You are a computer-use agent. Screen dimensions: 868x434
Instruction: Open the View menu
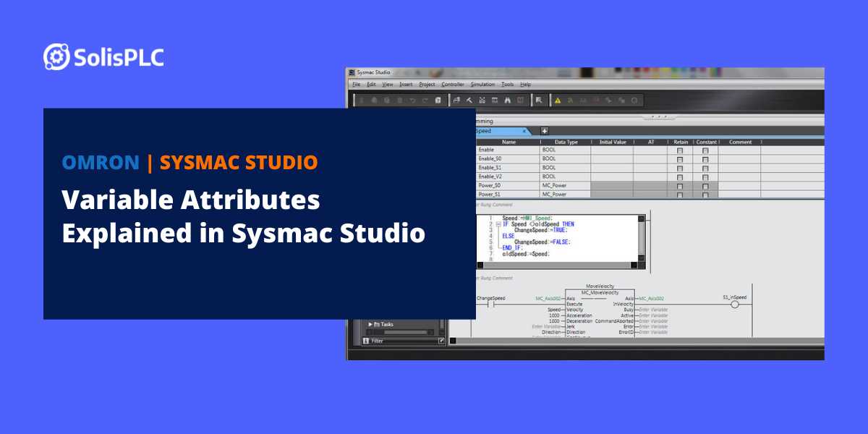pos(388,85)
